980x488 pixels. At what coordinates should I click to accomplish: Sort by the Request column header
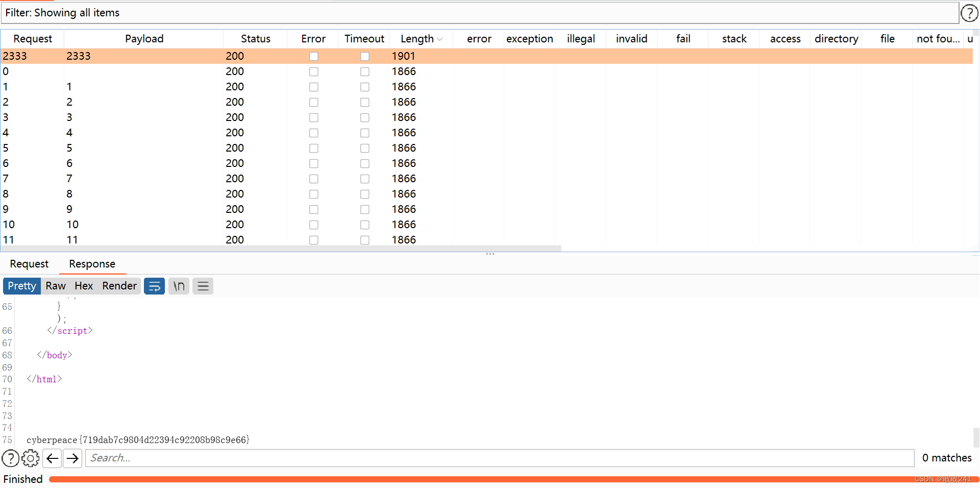[33, 39]
